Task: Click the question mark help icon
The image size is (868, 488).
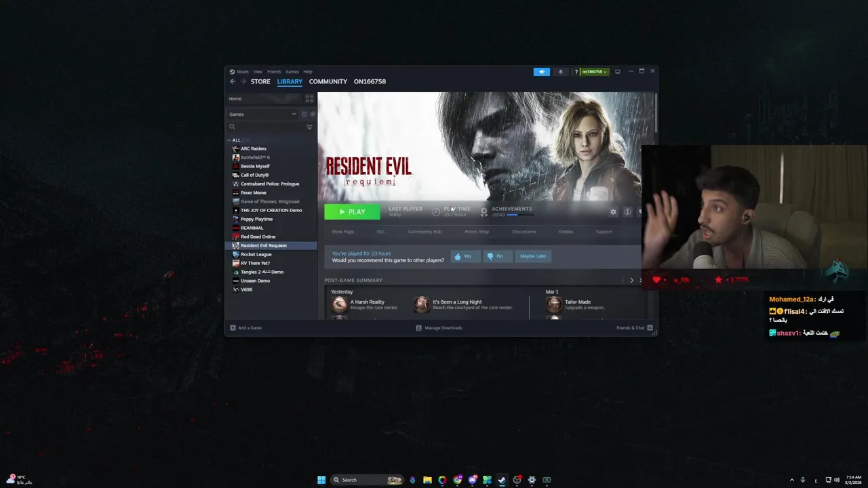Action: [576, 72]
